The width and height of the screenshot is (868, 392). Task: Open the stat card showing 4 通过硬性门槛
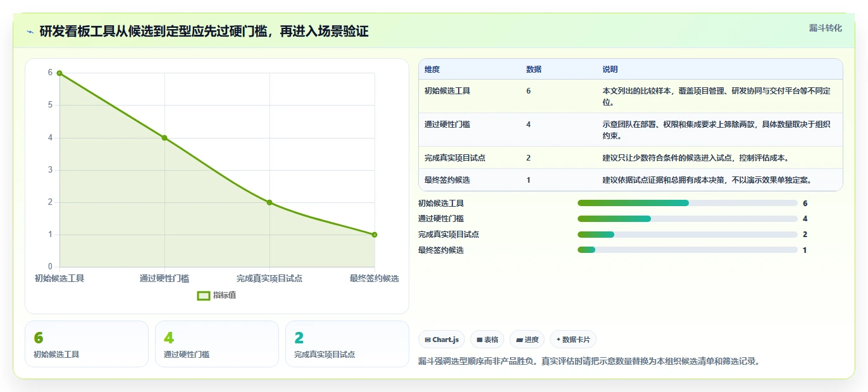[217, 344]
